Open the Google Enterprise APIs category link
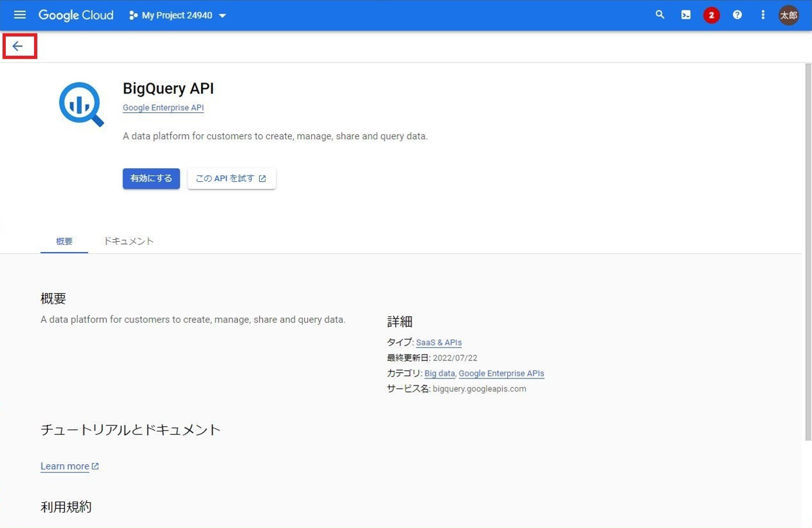 tap(501, 373)
